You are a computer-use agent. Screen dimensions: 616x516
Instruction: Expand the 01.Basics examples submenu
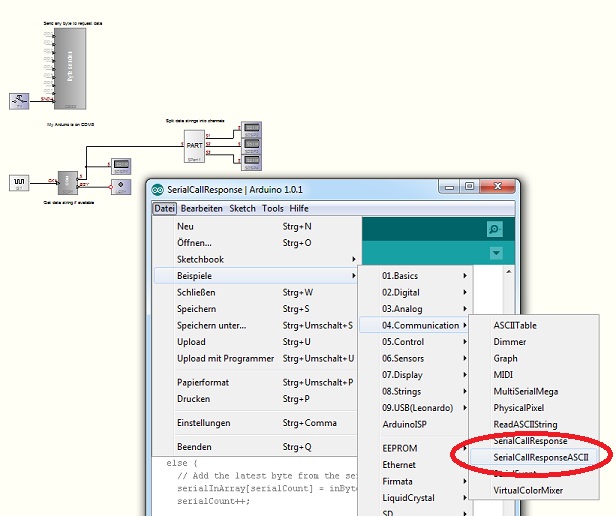[x=416, y=276]
